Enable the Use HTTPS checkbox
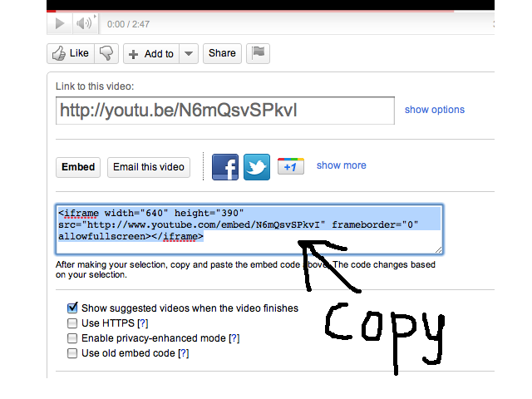 (72, 323)
